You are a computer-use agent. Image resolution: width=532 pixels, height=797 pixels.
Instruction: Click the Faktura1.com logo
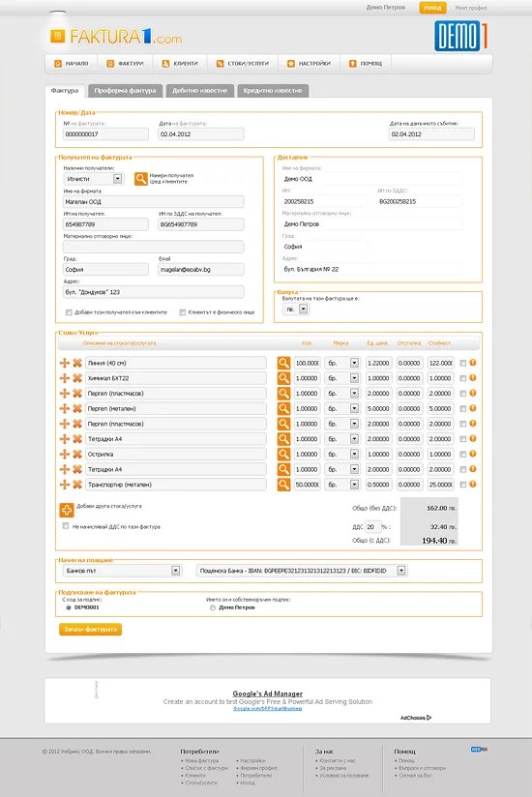coord(116,37)
